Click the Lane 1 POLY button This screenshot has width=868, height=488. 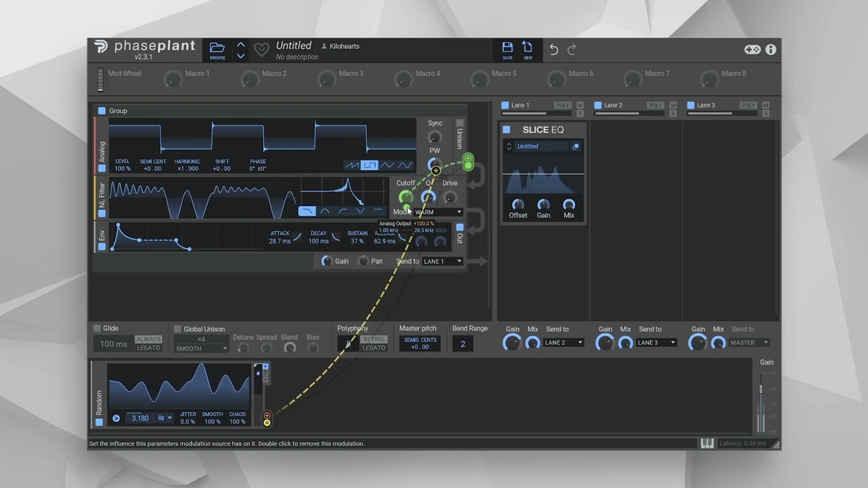pos(563,105)
